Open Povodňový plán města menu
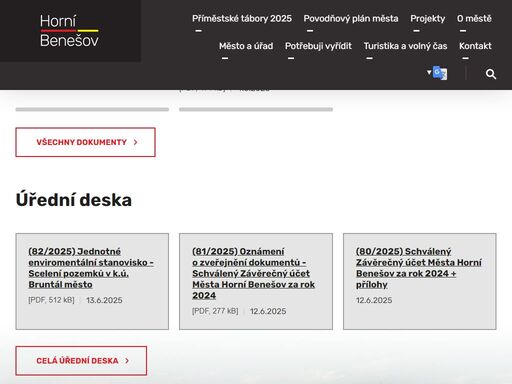Screen dimensions: 512x384 click(x=351, y=18)
